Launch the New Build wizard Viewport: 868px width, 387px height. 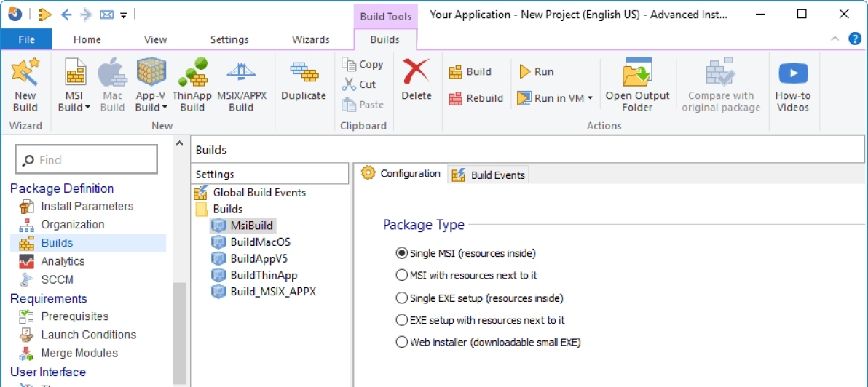(25, 86)
